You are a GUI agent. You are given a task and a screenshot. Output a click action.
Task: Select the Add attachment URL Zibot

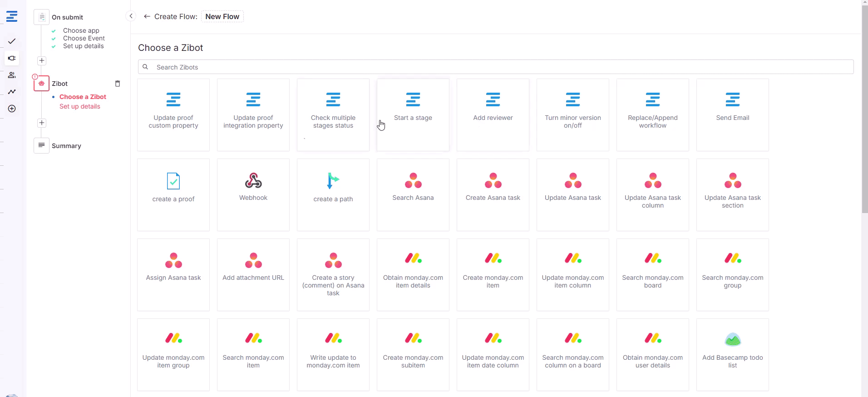(253, 275)
